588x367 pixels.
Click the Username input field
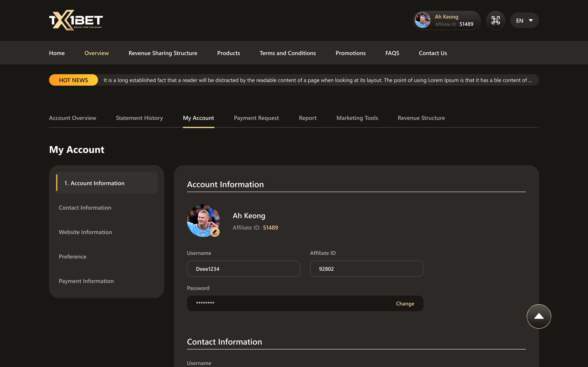[x=243, y=269]
